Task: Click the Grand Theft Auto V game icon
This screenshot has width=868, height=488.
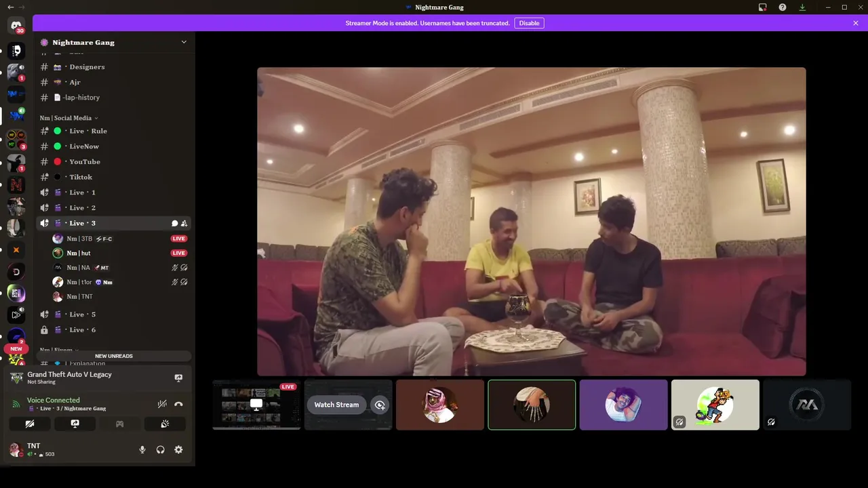Action: click(16, 378)
